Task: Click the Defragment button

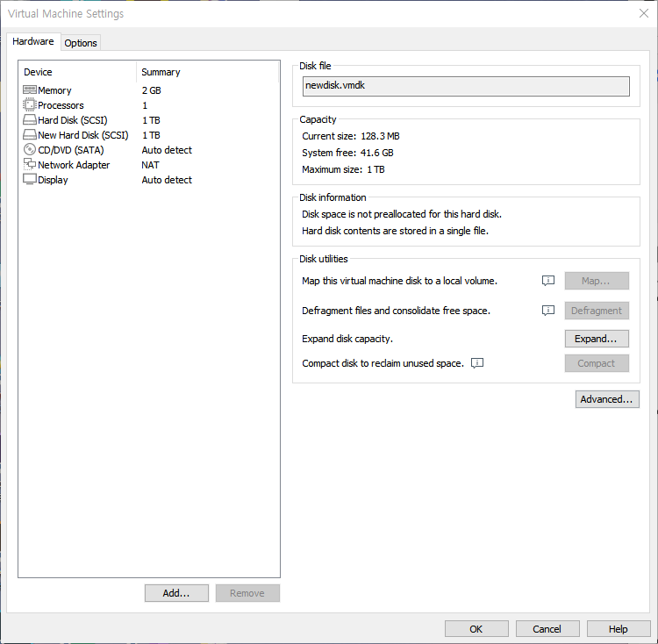Action: point(597,311)
